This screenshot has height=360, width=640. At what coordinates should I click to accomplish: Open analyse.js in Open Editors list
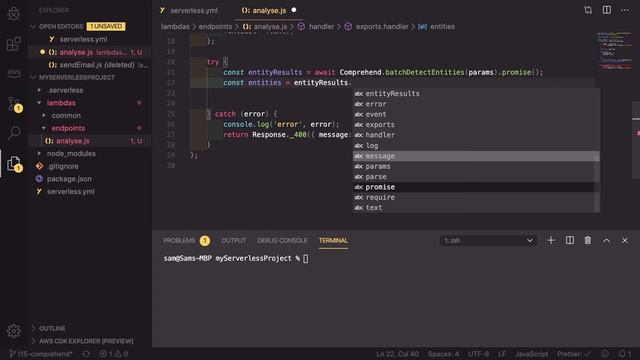point(90,52)
